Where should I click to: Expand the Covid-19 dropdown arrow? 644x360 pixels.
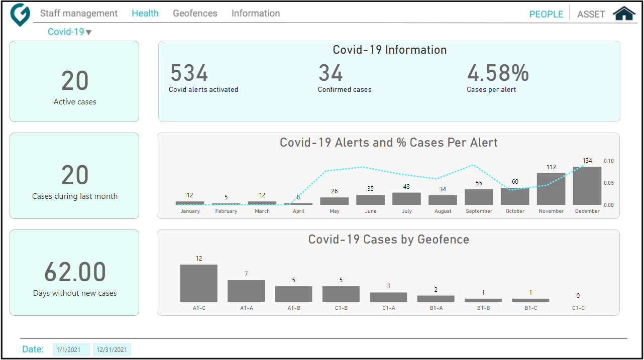(x=89, y=33)
